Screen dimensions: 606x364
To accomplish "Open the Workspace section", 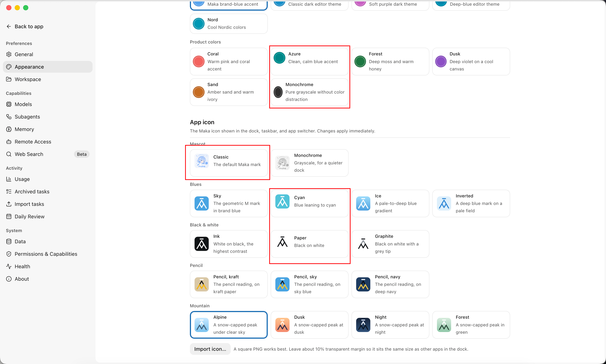I will (48, 79).
